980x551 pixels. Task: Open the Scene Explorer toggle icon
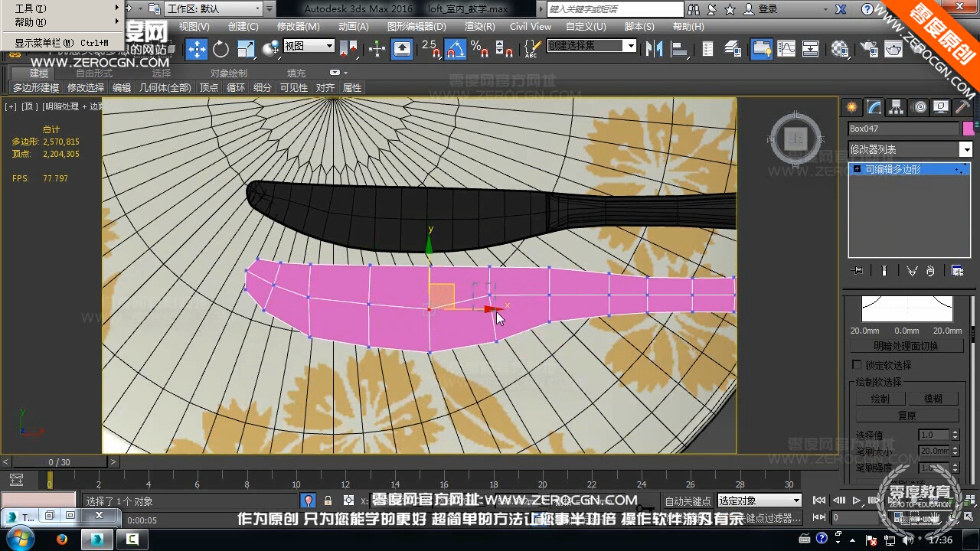click(708, 49)
